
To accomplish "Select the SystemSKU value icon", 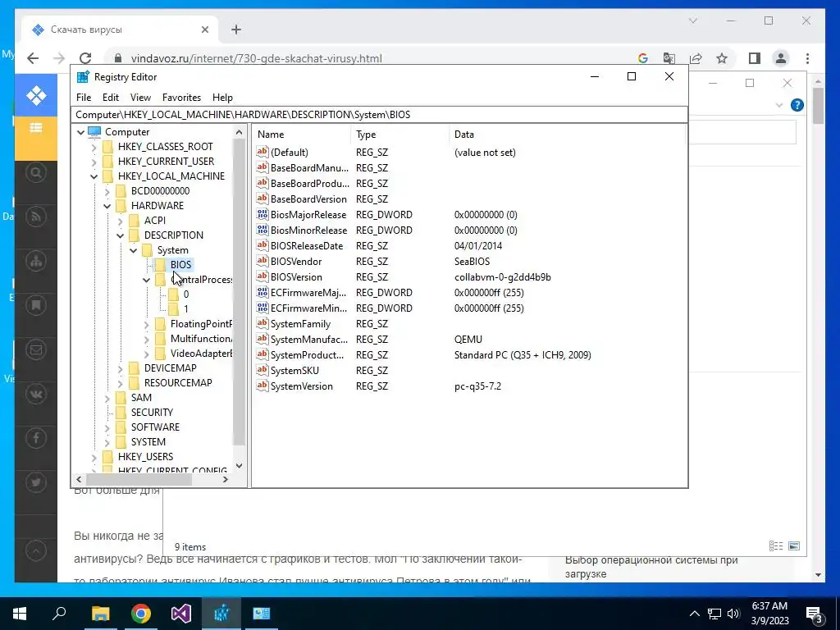I will (x=262, y=370).
